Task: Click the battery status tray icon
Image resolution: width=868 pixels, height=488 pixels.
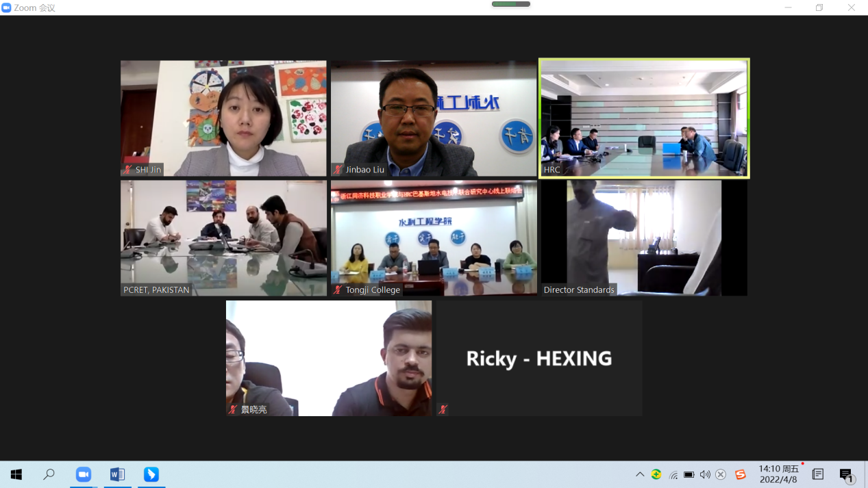Action: click(689, 474)
